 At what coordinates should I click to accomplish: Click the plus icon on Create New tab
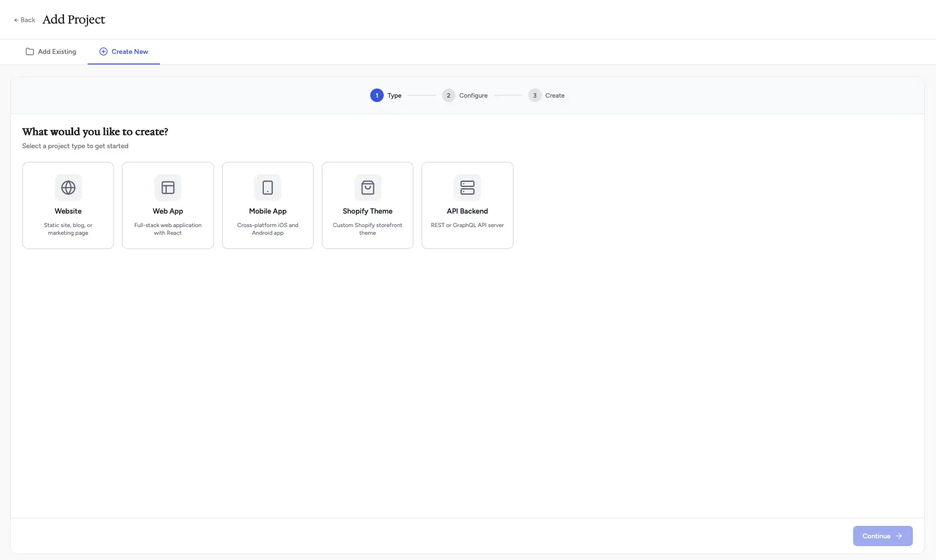pos(103,51)
